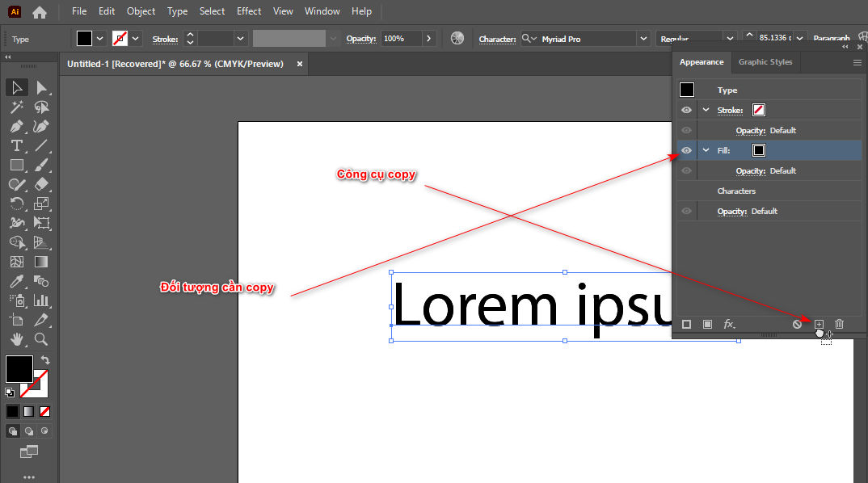Pick the Eyedropper tool
868x483 pixels.
pos(16,281)
